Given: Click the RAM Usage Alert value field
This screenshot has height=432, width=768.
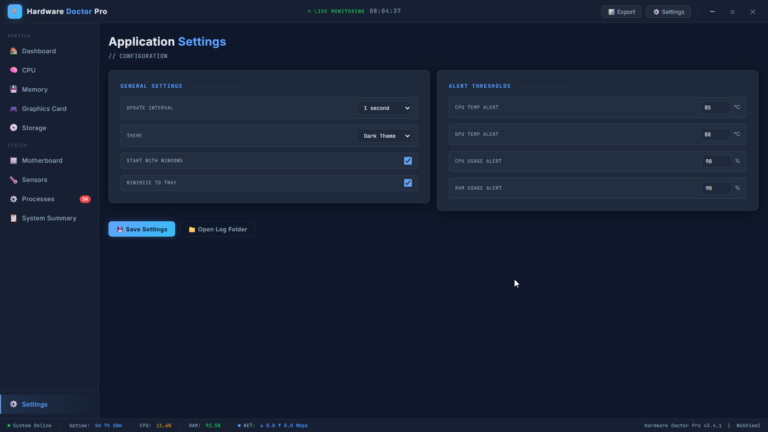Looking at the screenshot, I should pyautogui.click(x=716, y=188).
